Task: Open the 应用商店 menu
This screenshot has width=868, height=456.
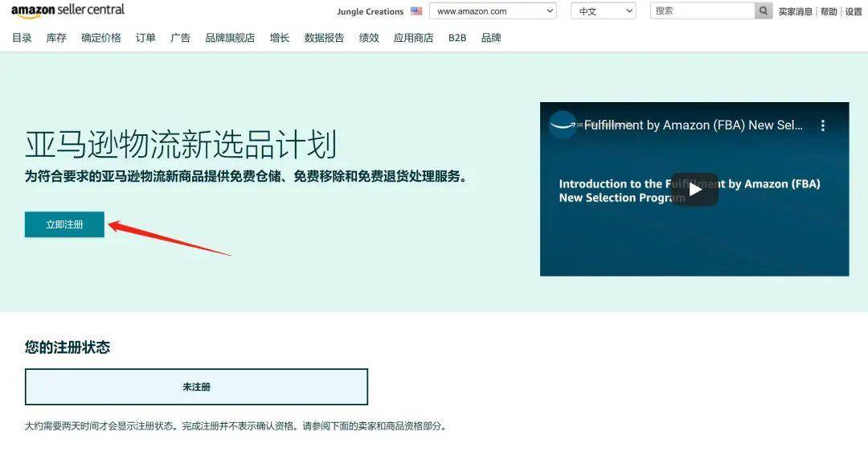Action: (x=414, y=38)
